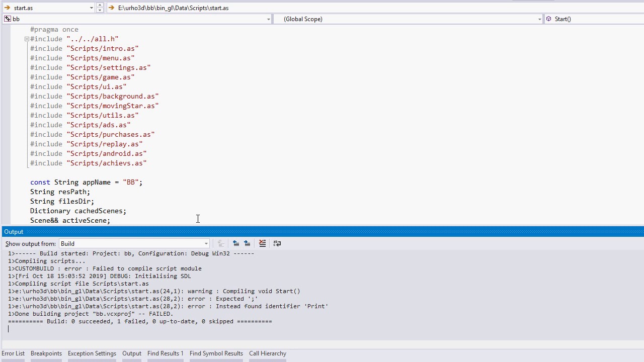Open the Find Results 1 tab
Screen dimensions: 644x362
166,353
